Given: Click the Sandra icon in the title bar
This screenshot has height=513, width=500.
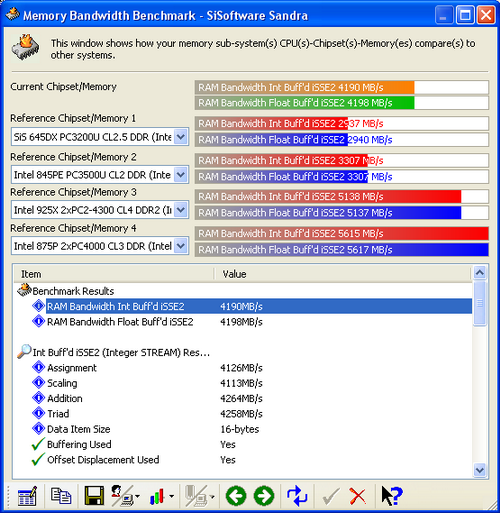Looking at the screenshot, I should (x=13, y=15).
